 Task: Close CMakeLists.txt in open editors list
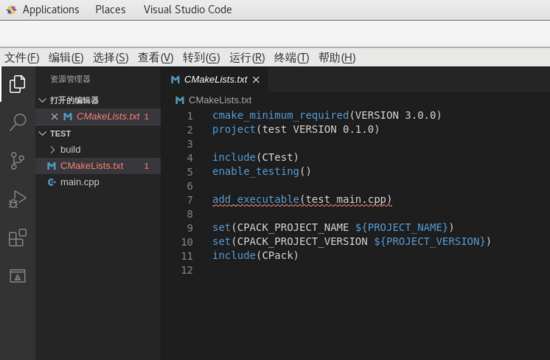(54, 116)
